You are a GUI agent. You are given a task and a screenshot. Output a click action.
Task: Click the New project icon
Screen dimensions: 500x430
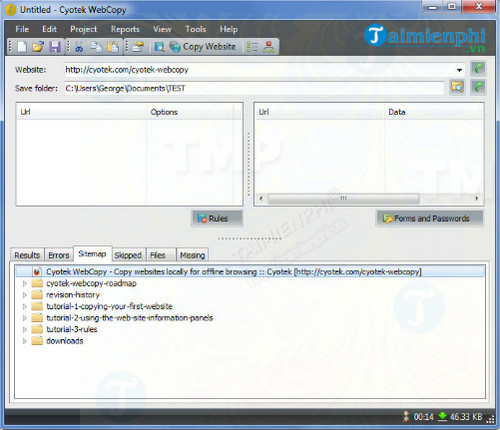[22, 47]
